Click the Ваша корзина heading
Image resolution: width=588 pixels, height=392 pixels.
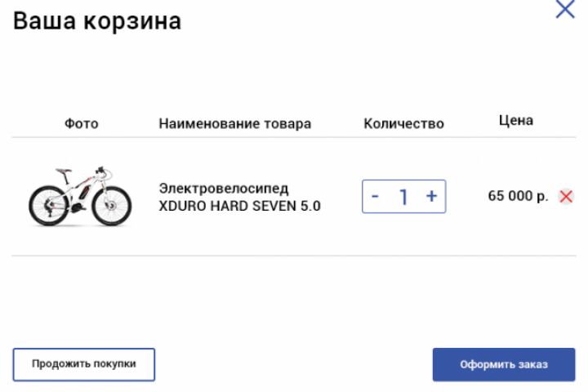pos(96,21)
